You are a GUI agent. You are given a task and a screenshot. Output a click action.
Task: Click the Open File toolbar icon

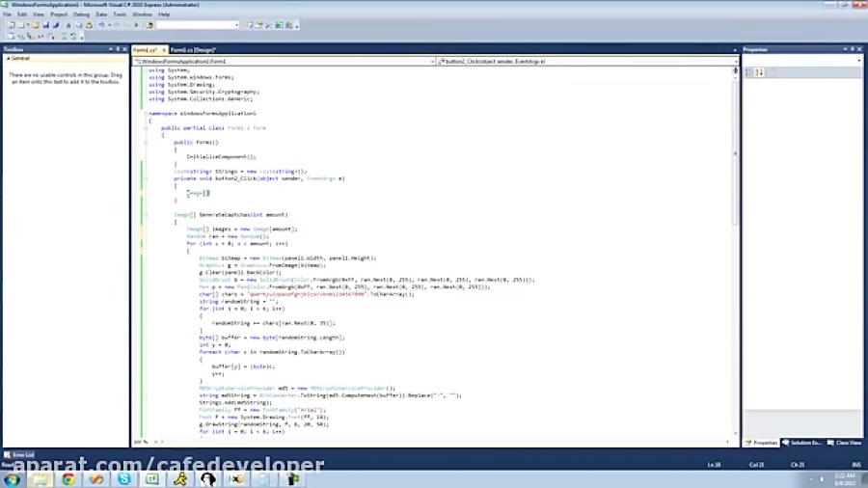(35, 25)
